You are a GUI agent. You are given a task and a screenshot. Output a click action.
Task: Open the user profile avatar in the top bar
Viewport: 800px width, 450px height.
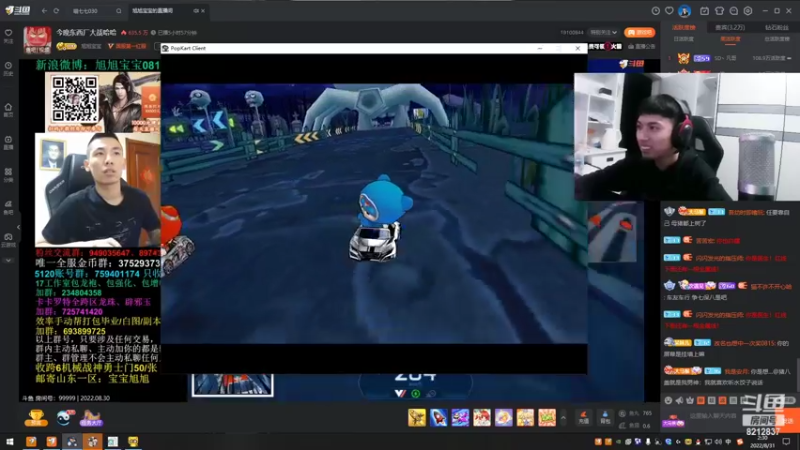(684, 11)
